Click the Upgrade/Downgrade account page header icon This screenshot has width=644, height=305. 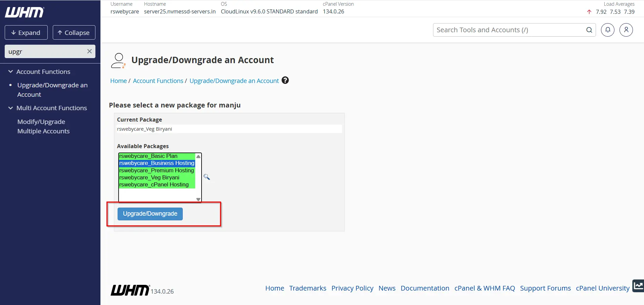tap(119, 61)
